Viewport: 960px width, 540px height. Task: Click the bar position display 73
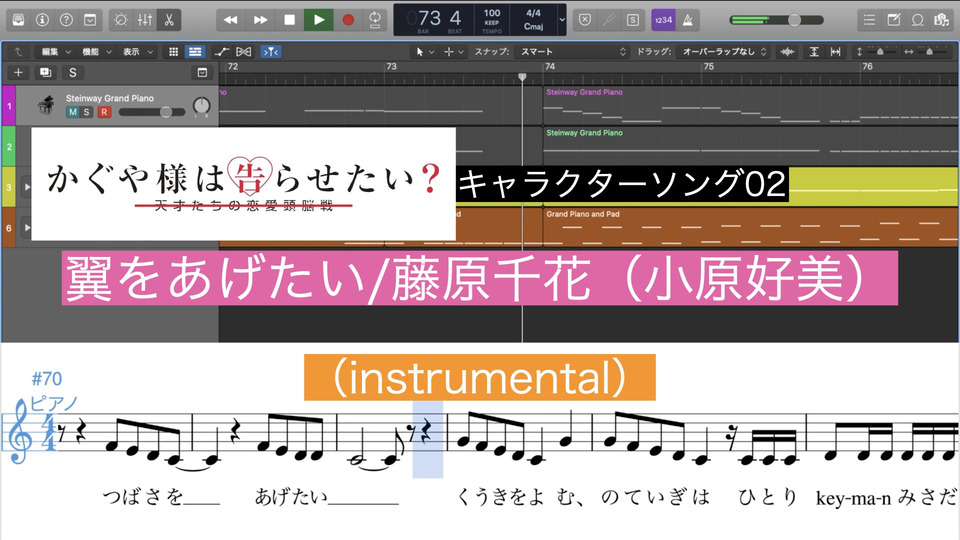pyautogui.click(x=430, y=18)
